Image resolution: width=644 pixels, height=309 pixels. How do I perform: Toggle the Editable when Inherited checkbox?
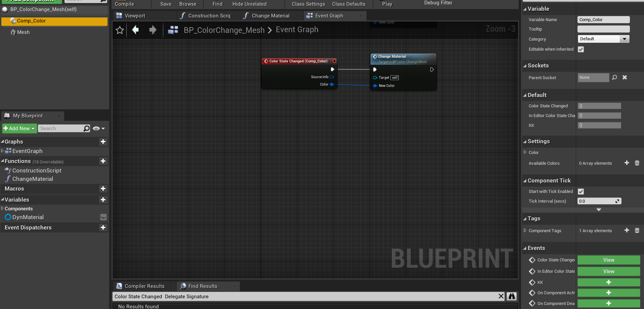(x=581, y=49)
